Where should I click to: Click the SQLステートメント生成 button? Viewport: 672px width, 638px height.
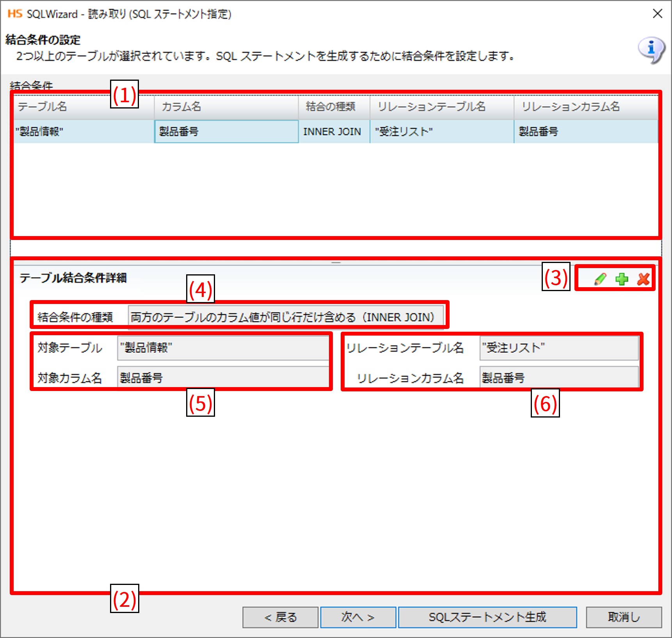coord(487,617)
